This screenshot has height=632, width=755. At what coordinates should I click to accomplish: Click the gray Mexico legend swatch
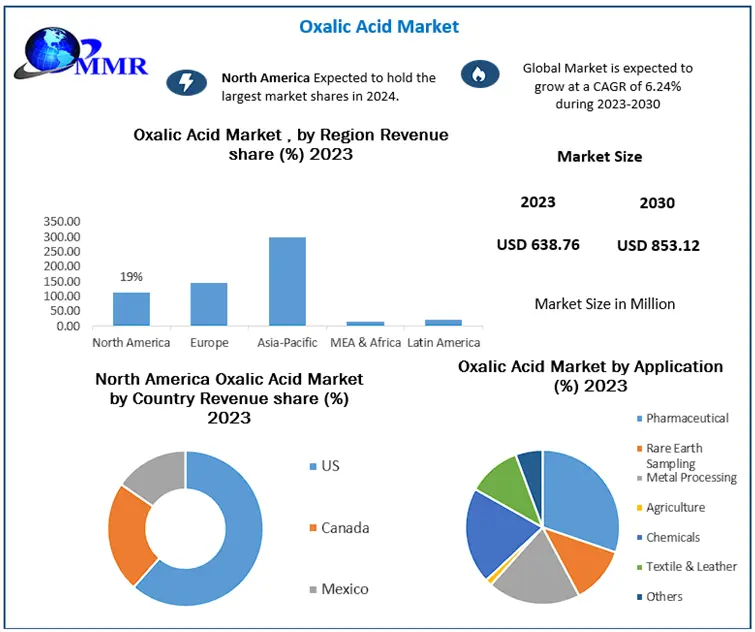(312, 589)
